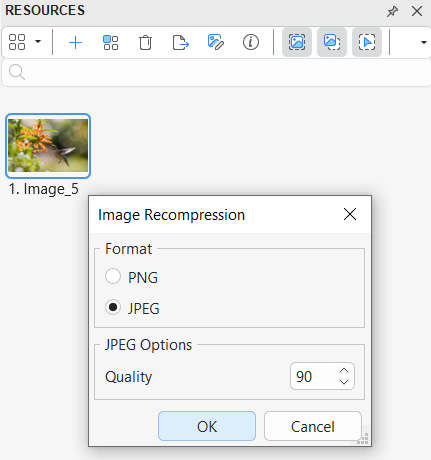Click the trash delete resource icon
Image resolution: width=431 pixels, height=460 pixels.
pos(145,42)
